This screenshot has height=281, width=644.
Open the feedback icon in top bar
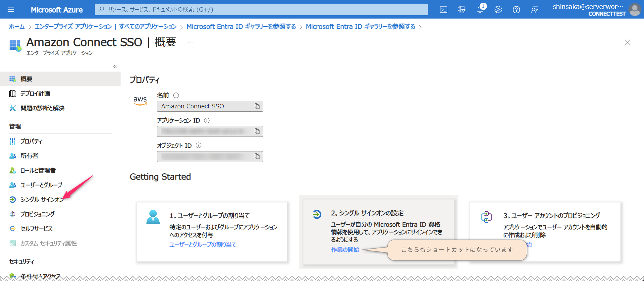(534, 10)
